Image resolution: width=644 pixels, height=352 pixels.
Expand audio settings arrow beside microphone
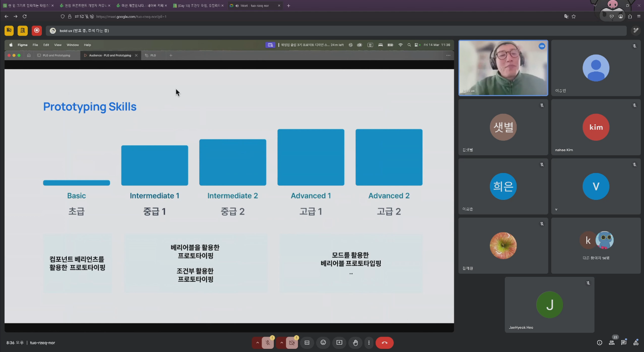coord(257,342)
